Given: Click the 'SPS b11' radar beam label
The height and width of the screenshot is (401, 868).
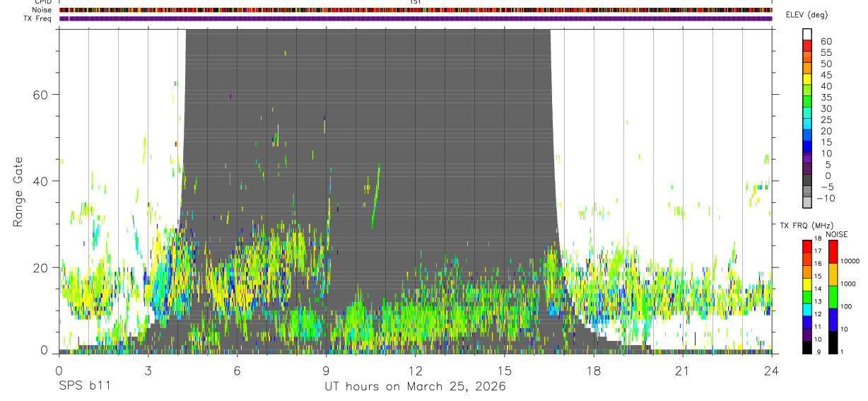Looking at the screenshot, I should pos(83,386).
